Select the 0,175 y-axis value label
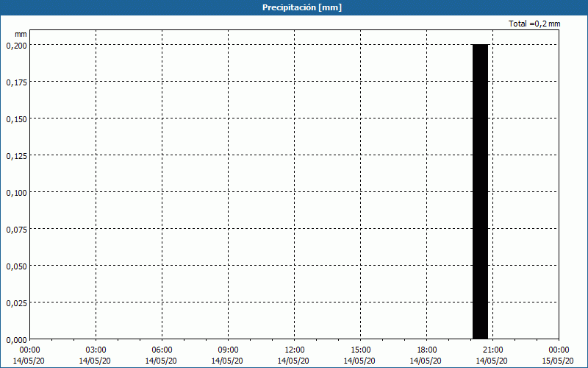Screen dimensions: 588x368 (15, 82)
